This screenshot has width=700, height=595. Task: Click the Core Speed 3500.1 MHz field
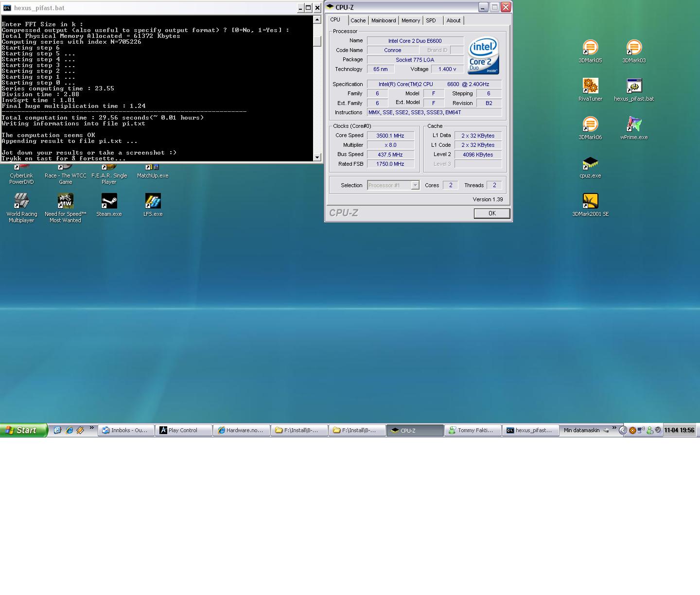tap(390, 136)
